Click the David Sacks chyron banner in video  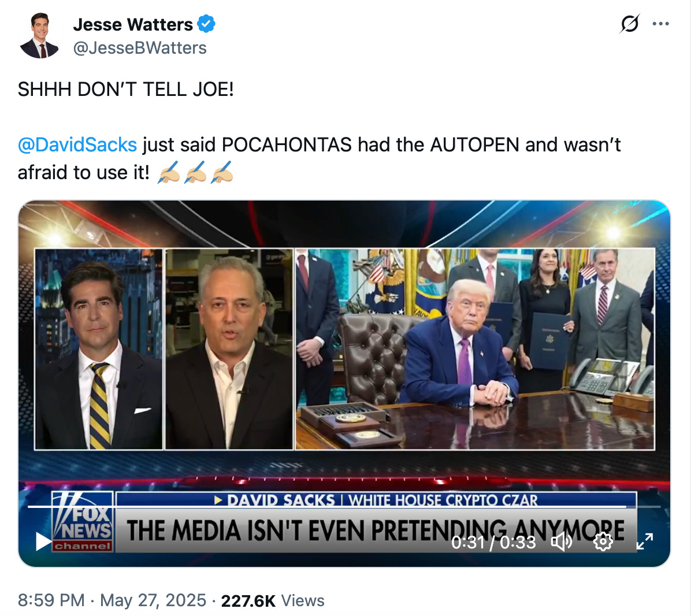tap(376, 500)
